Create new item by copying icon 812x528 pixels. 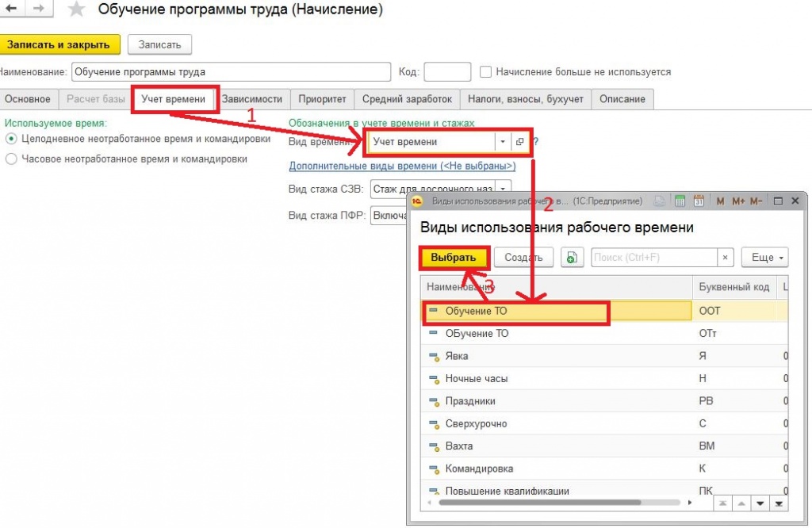[x=572, y=258]
